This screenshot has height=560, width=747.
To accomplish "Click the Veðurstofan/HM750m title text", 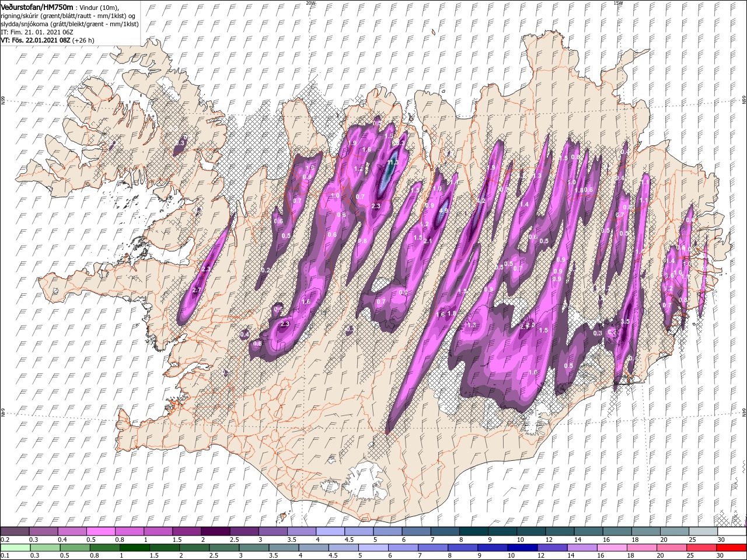I will [37, 6].
